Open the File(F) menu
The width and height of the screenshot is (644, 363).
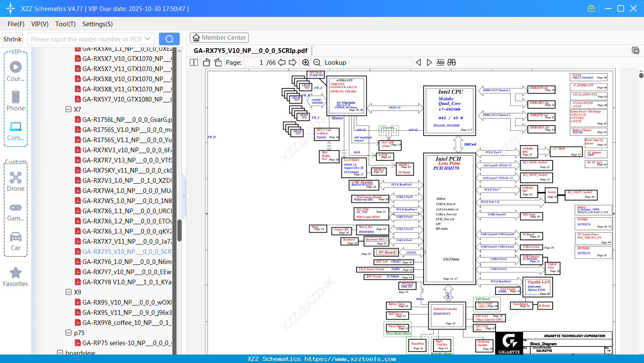point(16,24)
